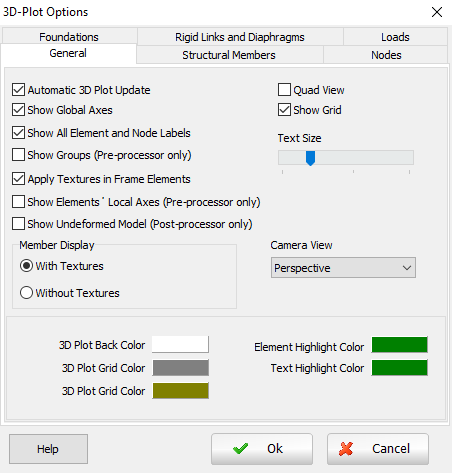Open the Help button
The height and width of the screenshot is (473, 452).
[x=48, y=449]
